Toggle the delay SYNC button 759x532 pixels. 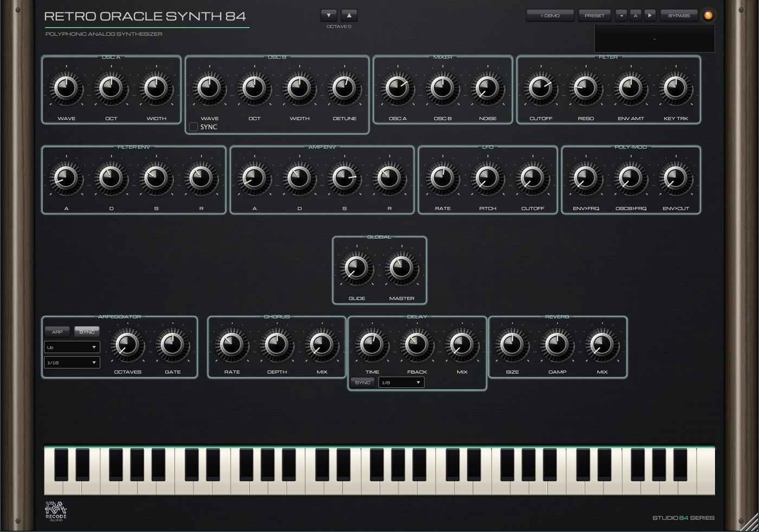point(363,382)
